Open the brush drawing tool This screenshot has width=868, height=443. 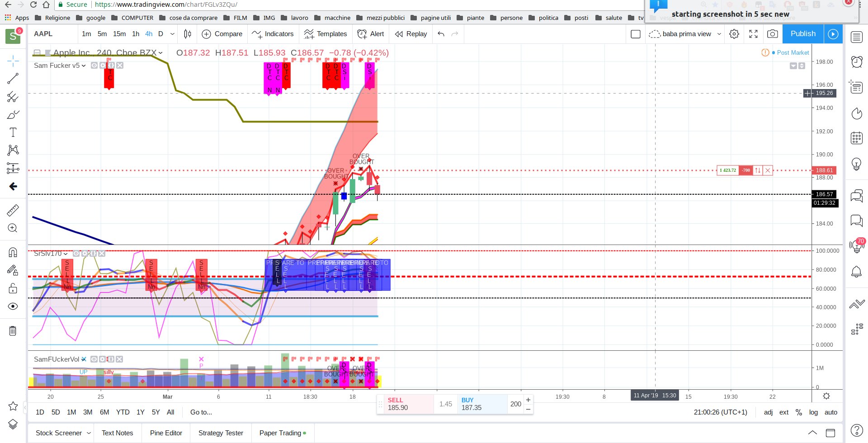(13, 115)
